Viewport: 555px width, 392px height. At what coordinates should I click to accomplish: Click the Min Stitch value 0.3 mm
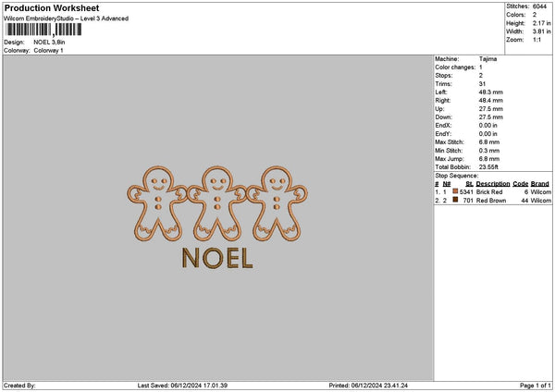(489, 151)
